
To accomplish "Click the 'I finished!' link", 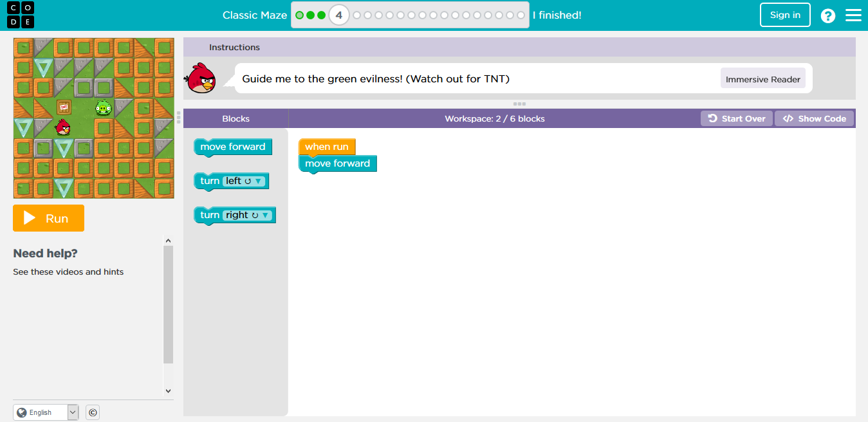I will click(x=557, y=15).
